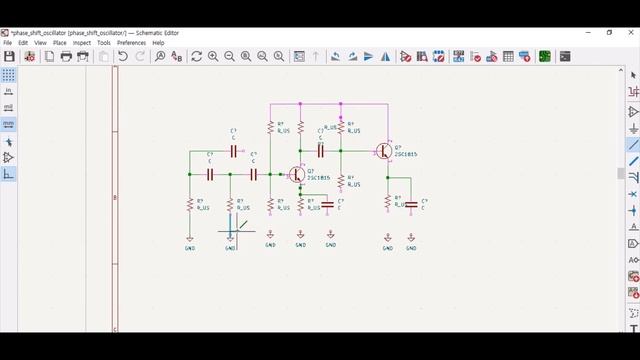Toggle hidden pins visibility

coord(8,158)
